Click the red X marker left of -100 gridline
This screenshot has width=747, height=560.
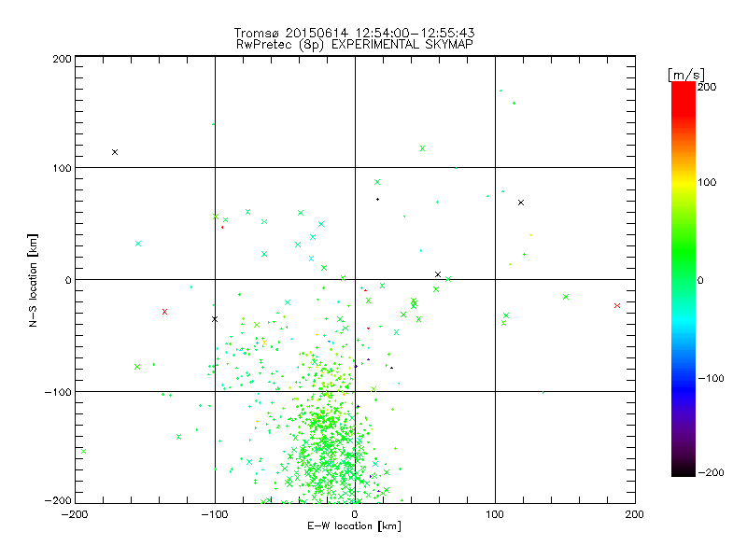[x=165, y=312]
